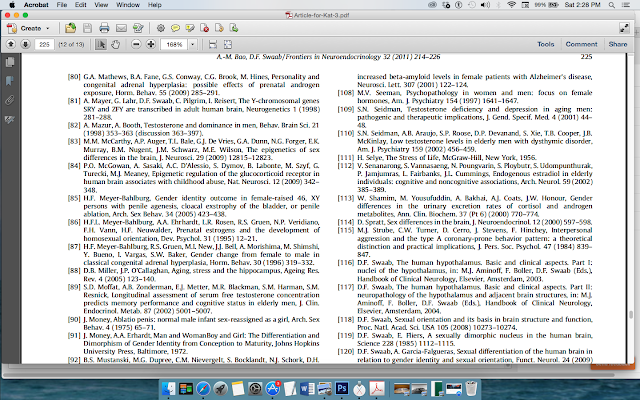Go to next page arrow
Screen dimensions: 640x400
pyautogui.click(x=25, y=44)
